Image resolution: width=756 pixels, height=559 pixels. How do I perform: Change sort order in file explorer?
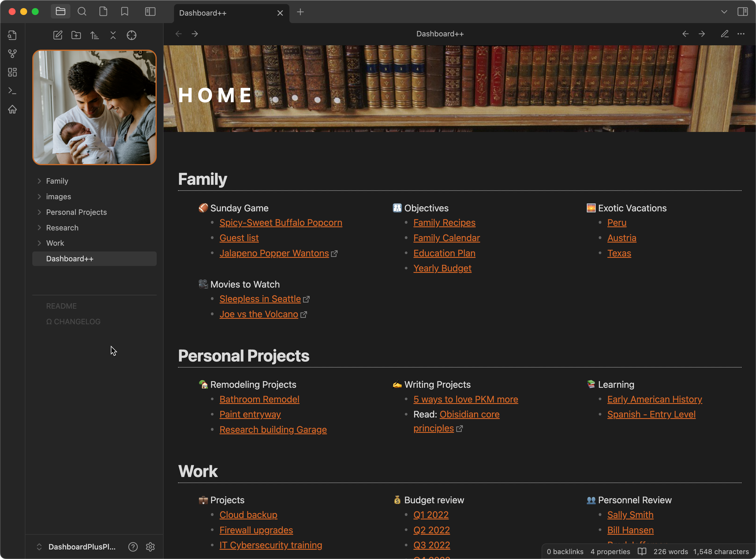click(95, 35)
